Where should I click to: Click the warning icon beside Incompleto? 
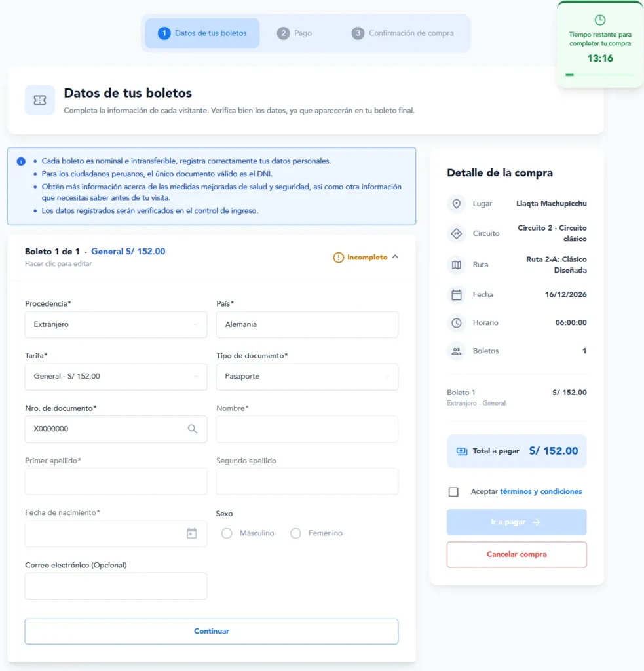pos(339,258)
